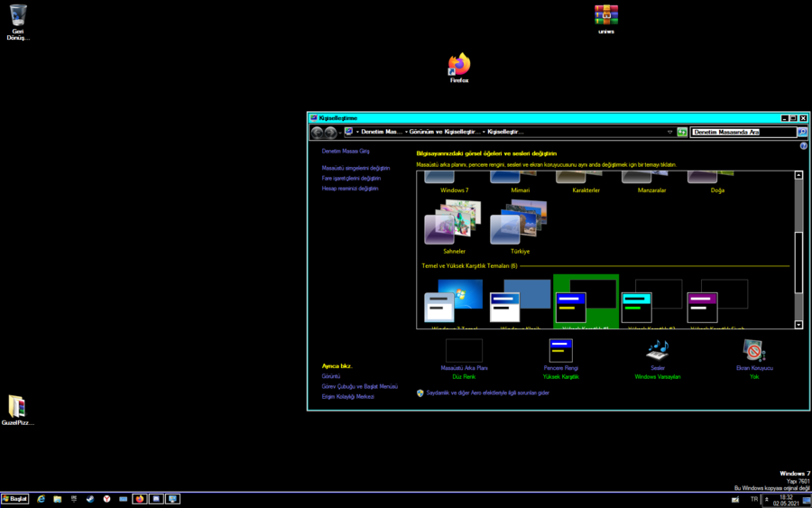The width and height of the screenshot is (812, 508).
Task: Select the Sahneler theme
Action: click(x=454, y=226)
